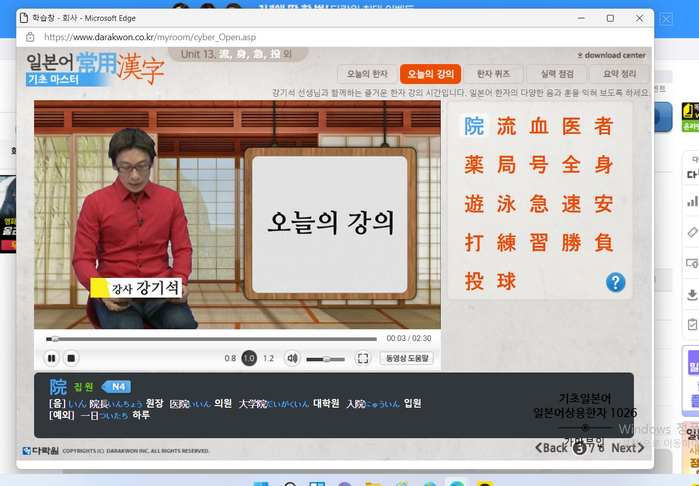Image resolution: width=699 pixels, height=486 pixels.
Task: Adjust the volume slider
Action: (325, 359)
